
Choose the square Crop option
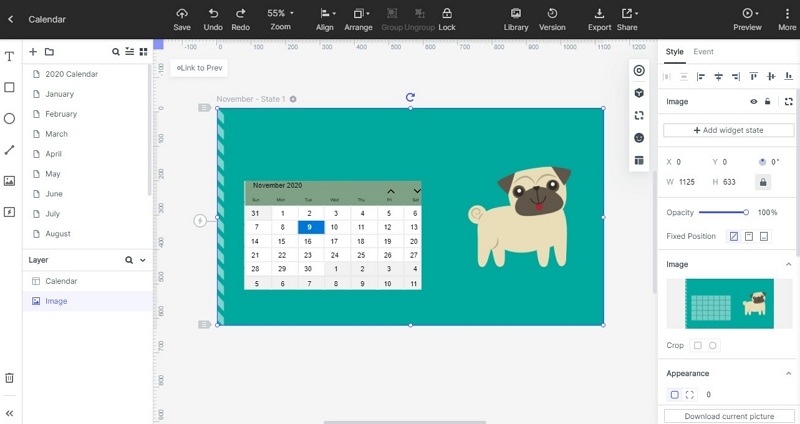tap(697, 345)
